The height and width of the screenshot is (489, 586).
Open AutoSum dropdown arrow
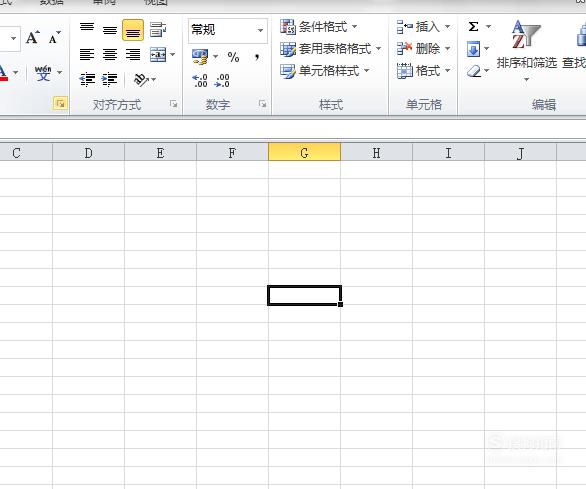[x=488, y=27]
